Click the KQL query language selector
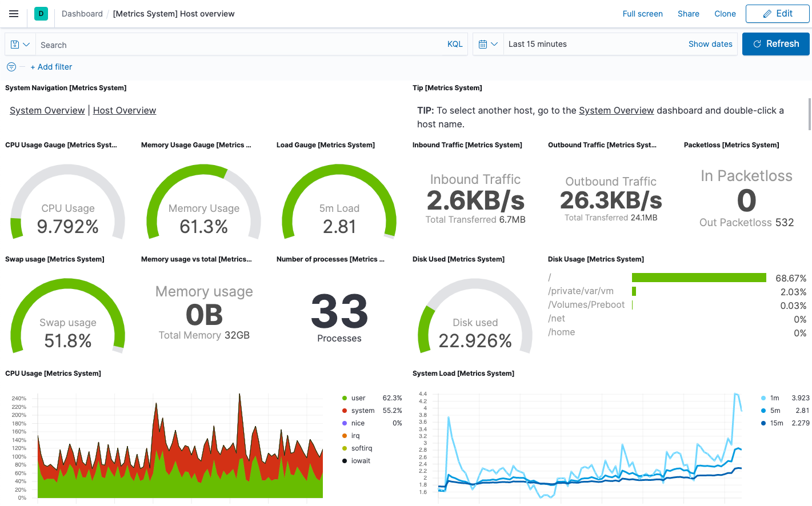Viewport: 812px width, 506px height. 455,44
